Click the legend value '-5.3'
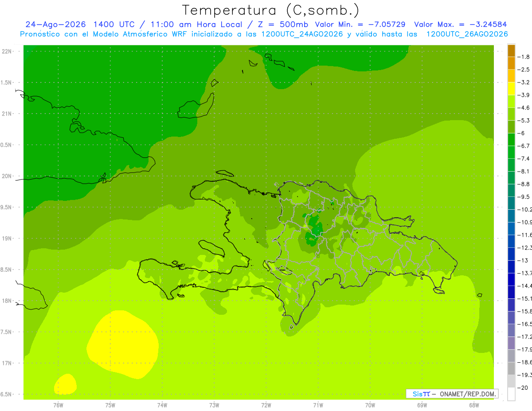 pos(524,120)
